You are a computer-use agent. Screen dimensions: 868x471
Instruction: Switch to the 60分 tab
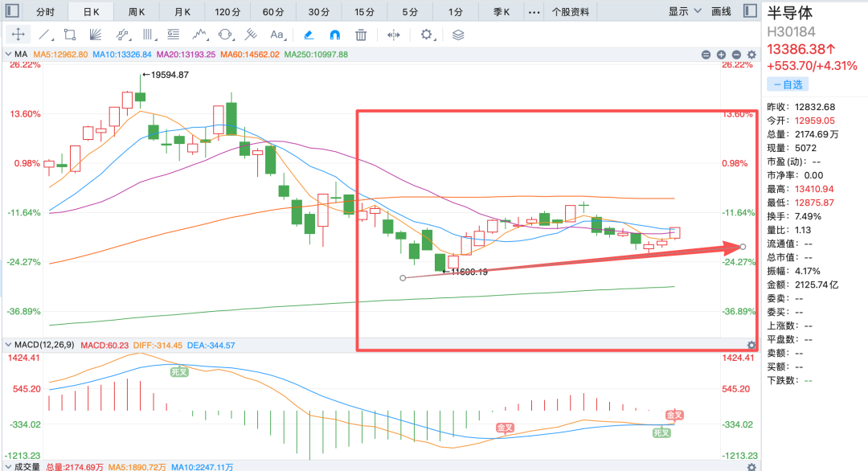pyautogui.click(x=273, y=11)
